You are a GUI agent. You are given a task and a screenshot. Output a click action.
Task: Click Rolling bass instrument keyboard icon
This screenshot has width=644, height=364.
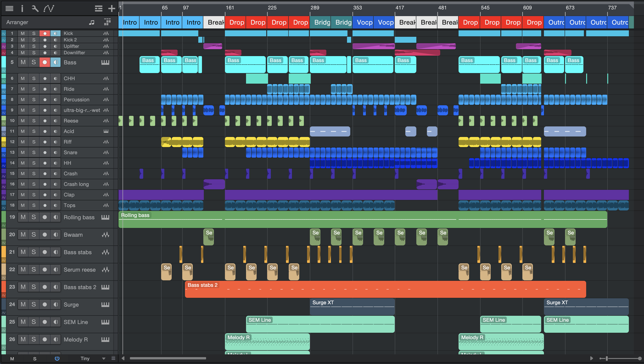click(105, 217)
